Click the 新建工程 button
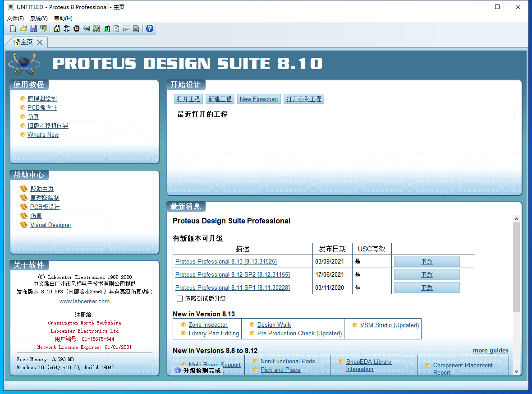Screen dimensions: 532x394 tap(220, 99)
